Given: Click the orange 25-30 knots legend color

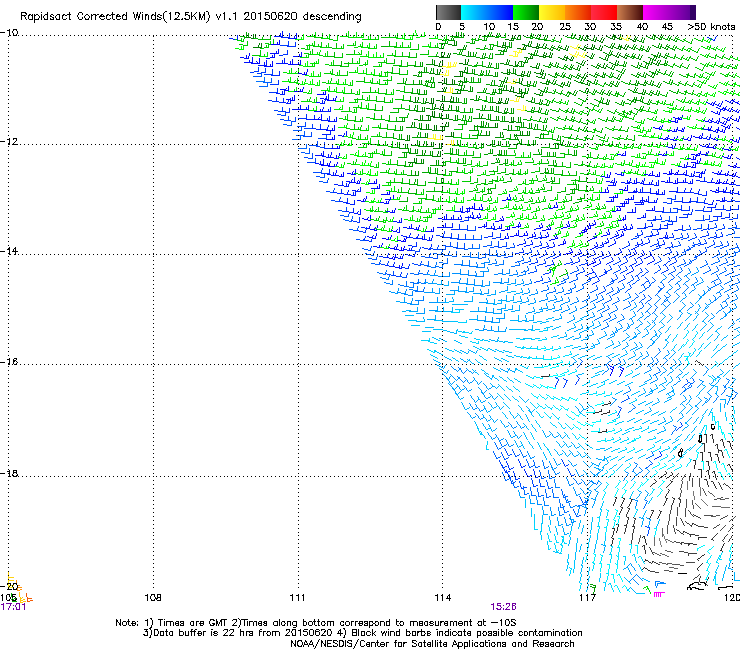Looking at the screenshot, I should point(578,12).
